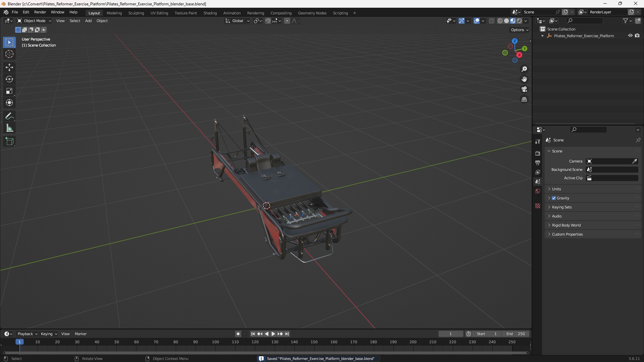Open the Global orientation dropdown
The width and height of the screenshot is (644, 362).
pos(237,21)
